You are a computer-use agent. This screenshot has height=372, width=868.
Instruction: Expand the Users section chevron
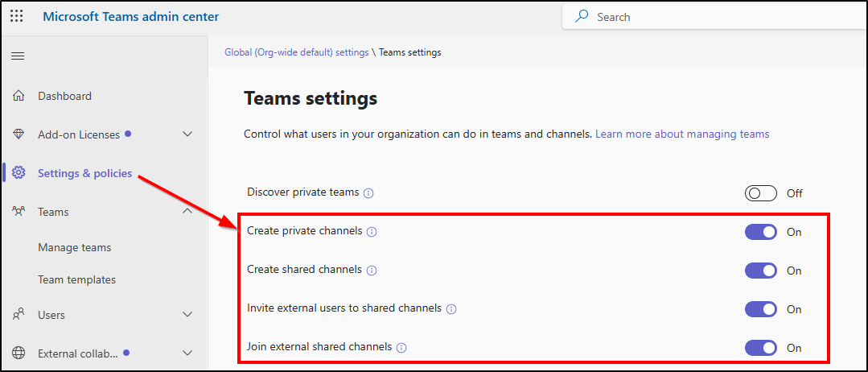coord(187,314)
